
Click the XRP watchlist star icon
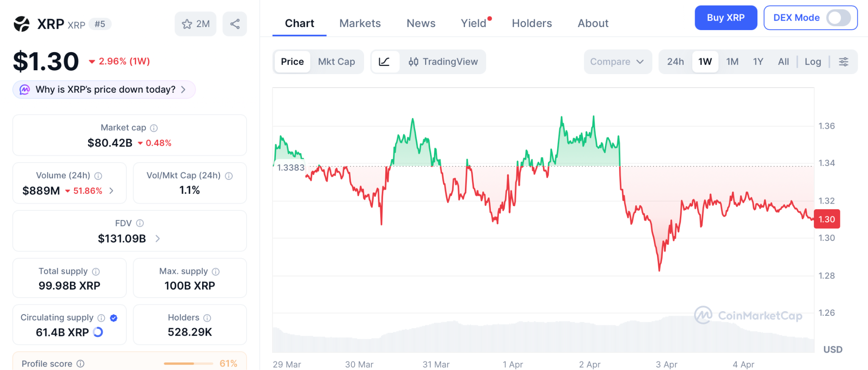coord(187,24)
